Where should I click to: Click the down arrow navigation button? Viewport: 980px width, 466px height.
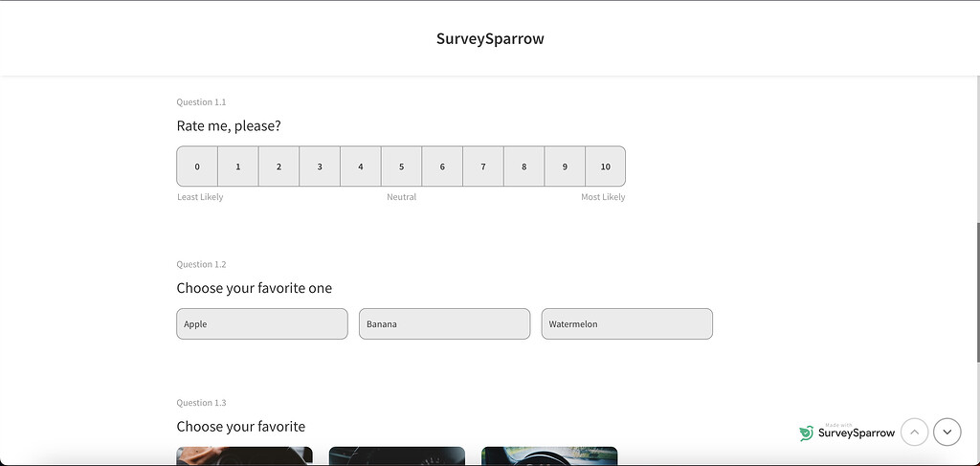947,433
